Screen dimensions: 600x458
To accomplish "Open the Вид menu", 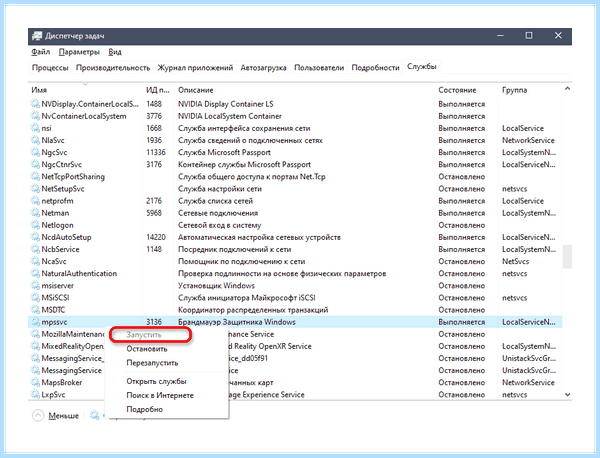I will pos(115,52).
